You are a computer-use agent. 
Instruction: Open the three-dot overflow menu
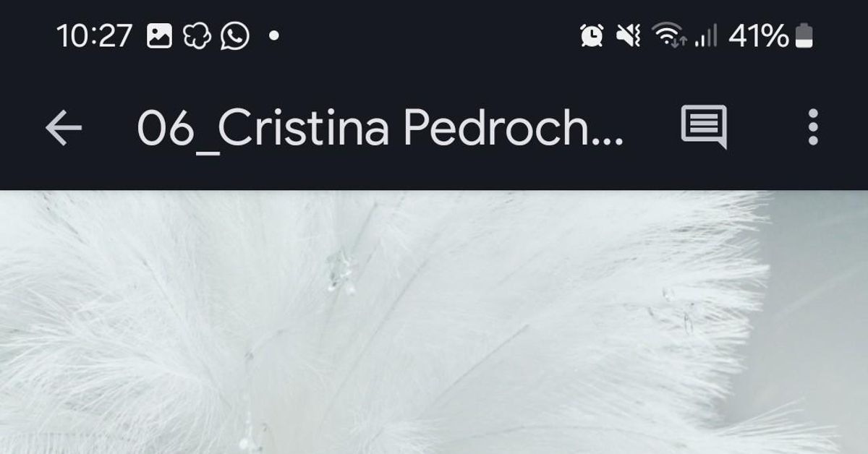point(813,128)
